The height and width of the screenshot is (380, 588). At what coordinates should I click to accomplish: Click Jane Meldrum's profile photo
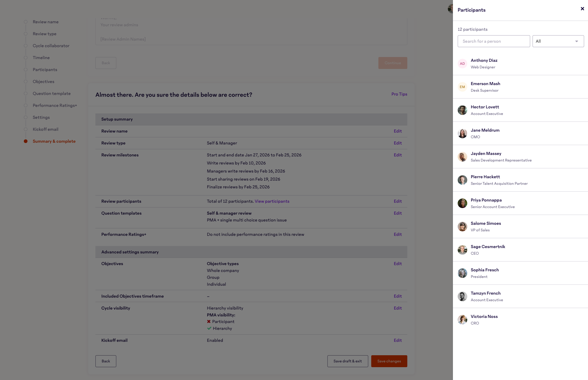462,133
